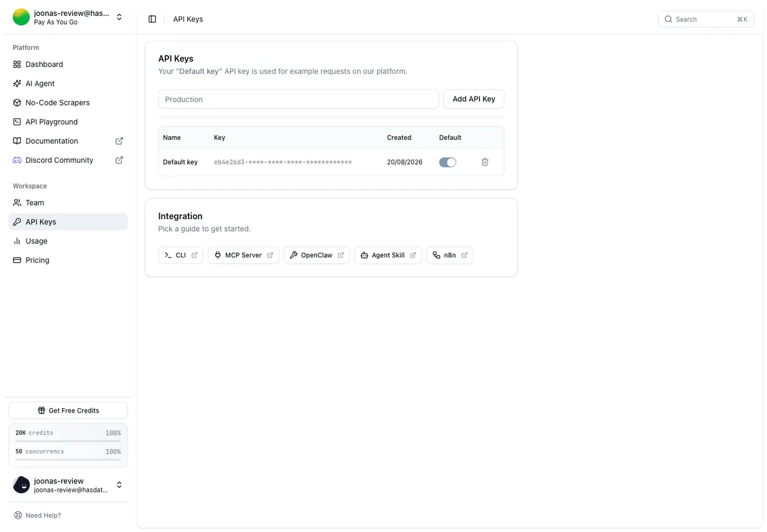
Task: Navigate to API Playground
Action: coord(68,122)
